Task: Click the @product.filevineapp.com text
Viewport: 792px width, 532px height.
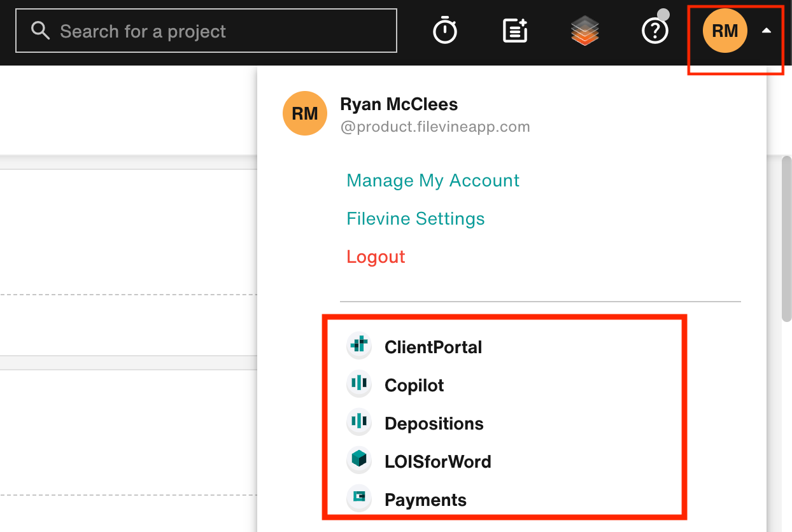Action: [x=435, y=127]
